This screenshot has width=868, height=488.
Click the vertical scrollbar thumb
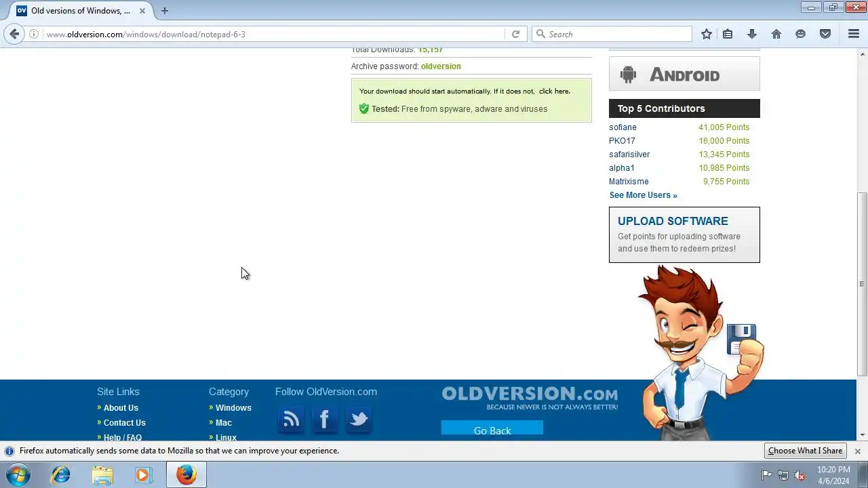coord(863,283)
